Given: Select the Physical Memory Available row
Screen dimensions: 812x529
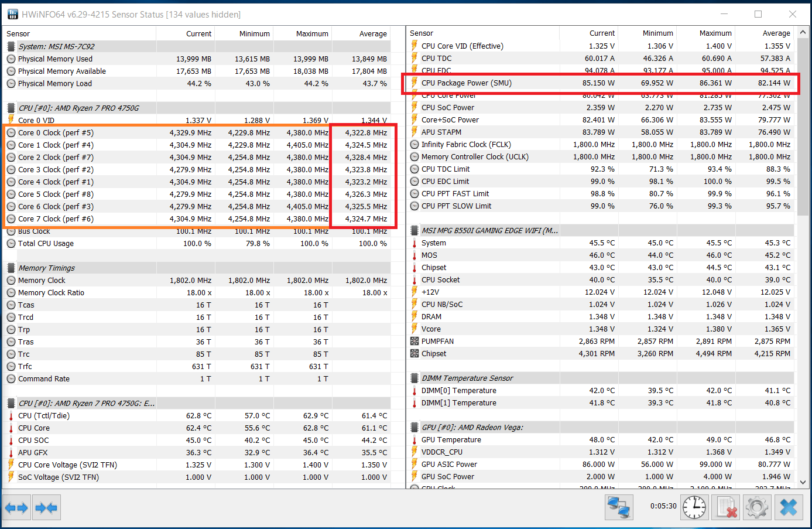Looking at the screenshot, I should tap(197, 71).
